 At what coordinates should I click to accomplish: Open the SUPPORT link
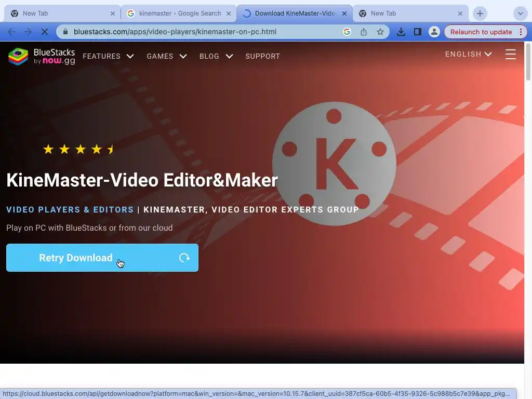point(262,56)
